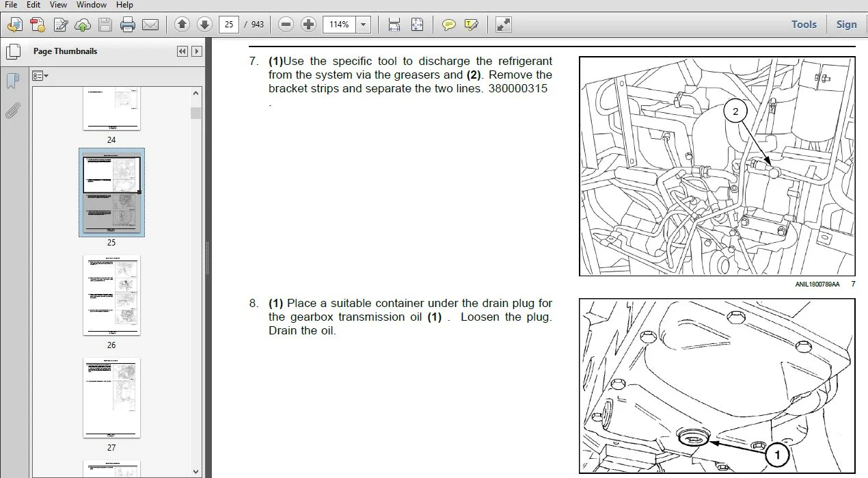Click the thumbnails scrollbar down arrow
The width and height of the screenshot is (868, 478).
(196, 471)
